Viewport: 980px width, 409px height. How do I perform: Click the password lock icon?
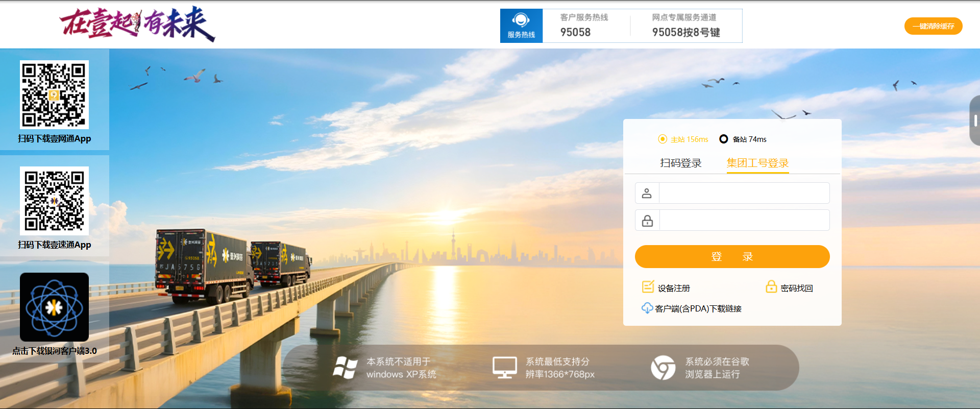coord(647,220)
